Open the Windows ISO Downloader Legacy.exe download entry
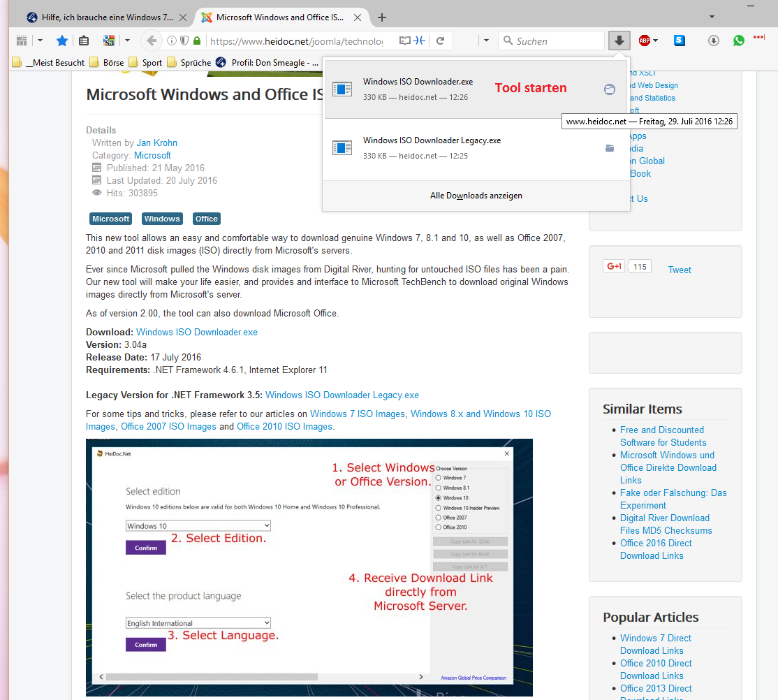 (x=476, y=148)
